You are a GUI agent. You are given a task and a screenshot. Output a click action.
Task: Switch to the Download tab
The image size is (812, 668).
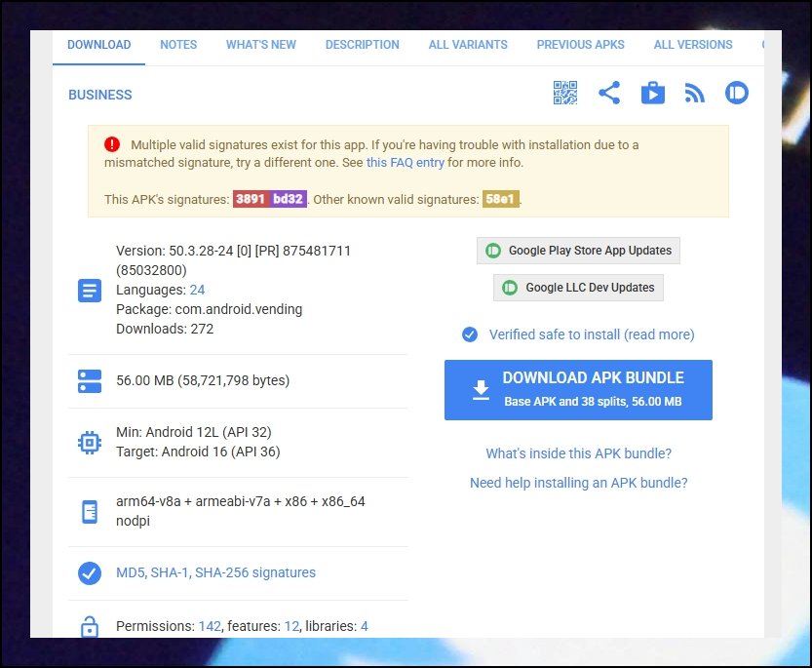click(98, 45)
